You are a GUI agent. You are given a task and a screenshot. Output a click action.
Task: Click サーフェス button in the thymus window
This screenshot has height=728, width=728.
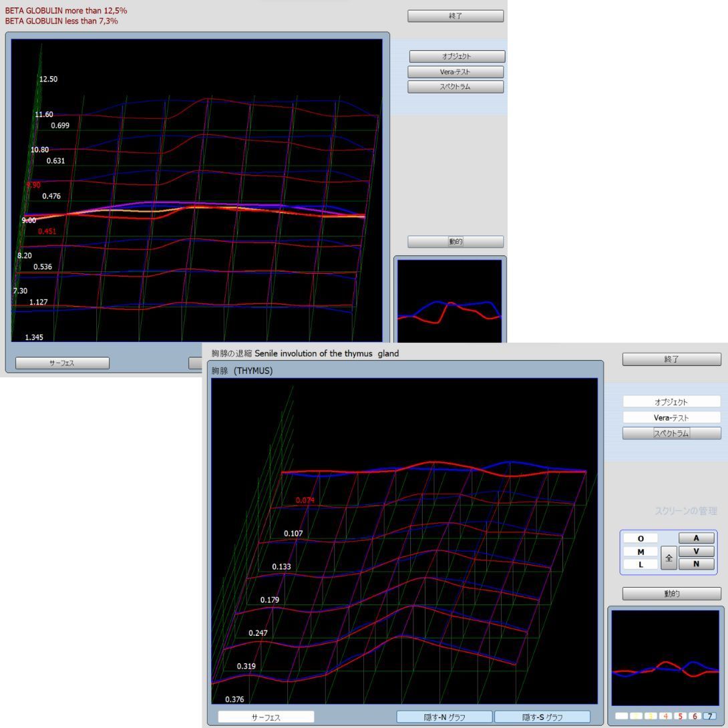pos(266,717)
